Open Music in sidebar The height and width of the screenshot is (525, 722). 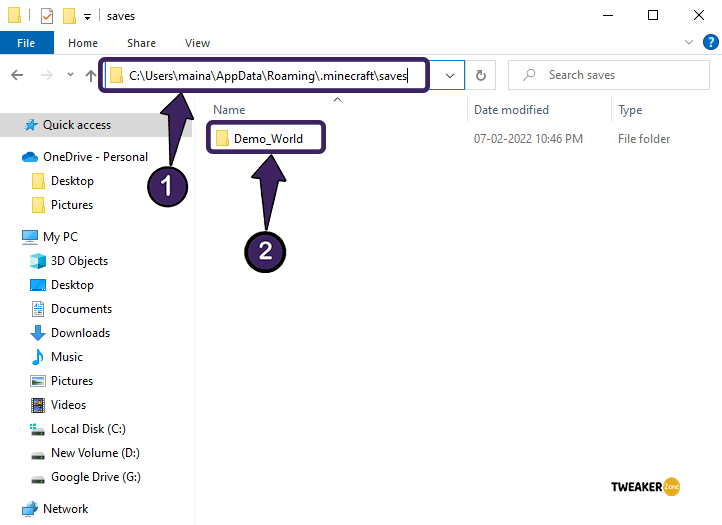click(67, 357)
